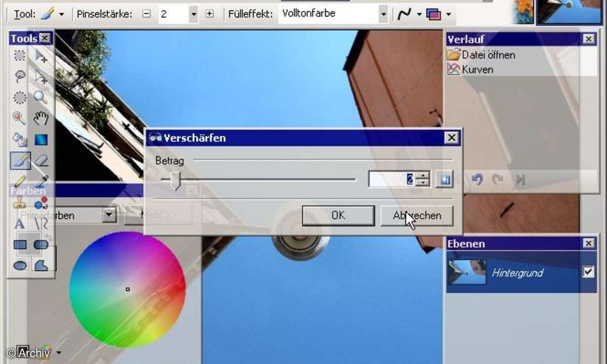This screenshot has height=364, width=607.
Task: Open the Fülleffekt Volltonfarbe dropdown
Action: (x=383, y=15)
